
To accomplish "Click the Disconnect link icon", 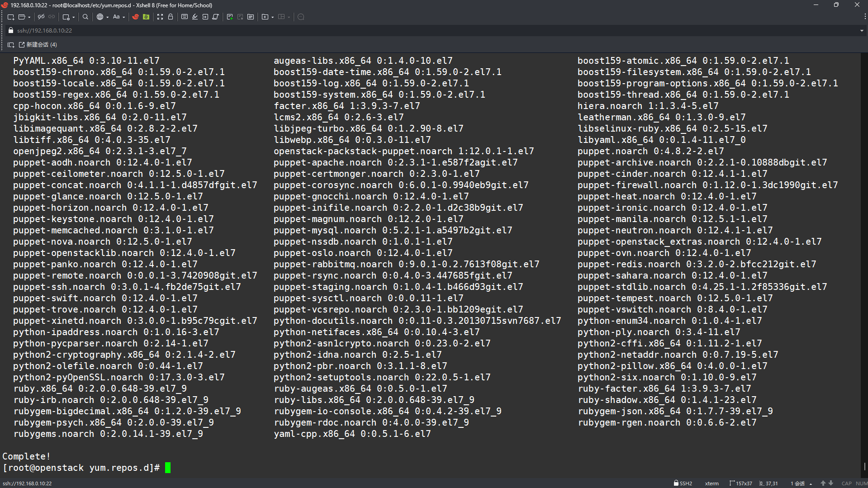I will click(41, 17).
